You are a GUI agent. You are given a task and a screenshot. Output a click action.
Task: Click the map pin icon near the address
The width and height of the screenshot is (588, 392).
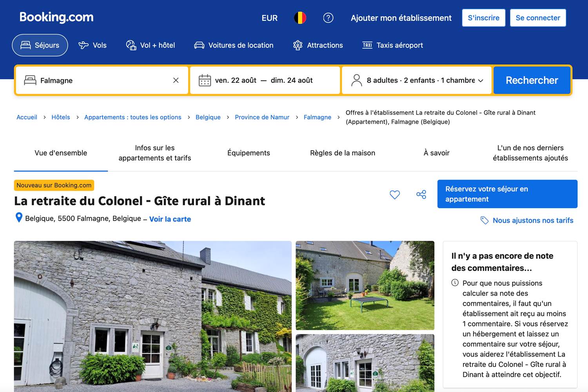click(x=18, y=218)
